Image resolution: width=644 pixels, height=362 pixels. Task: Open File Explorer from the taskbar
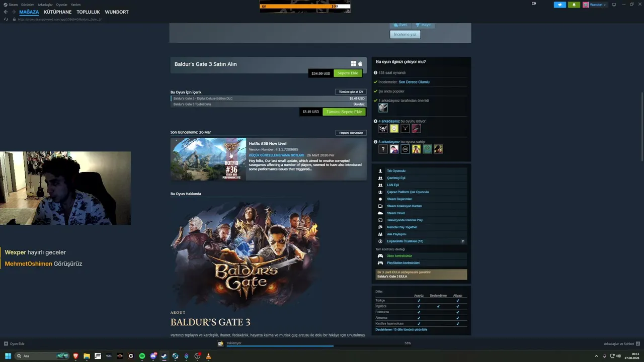click(87, 356)
